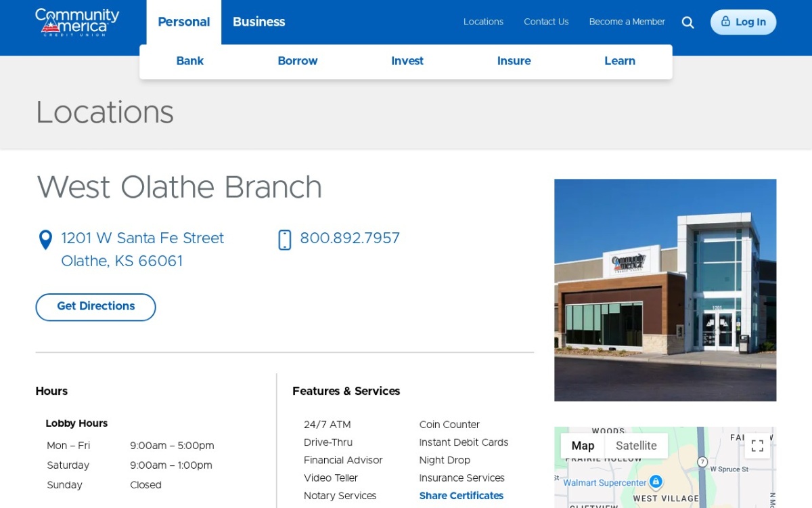
Task: Click the Instant Debit Cards feature text
Action: [464, 442]
